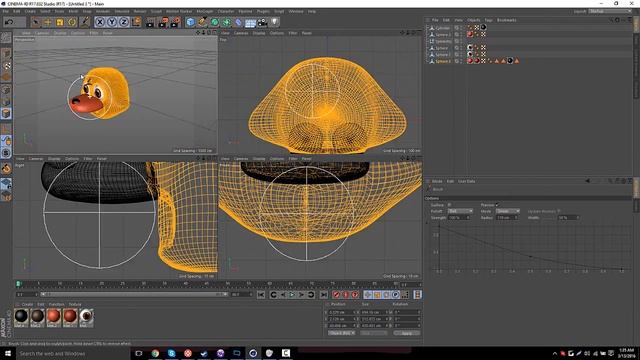Image resolution: width=640 pixels, height=360 pixels.
Task: Toggle visibility dots of the Symmetry object
Action: (461, 41)
